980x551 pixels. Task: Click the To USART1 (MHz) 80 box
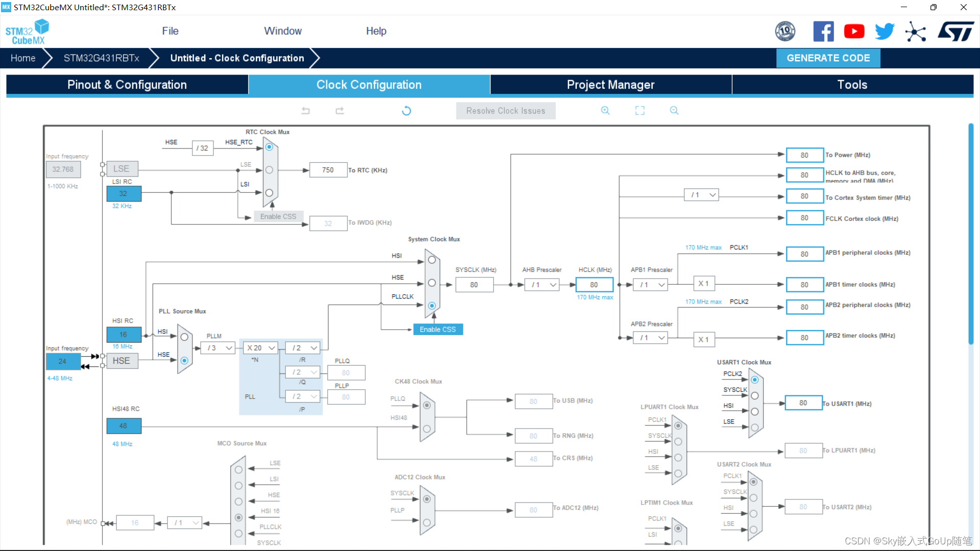(803, 403)
